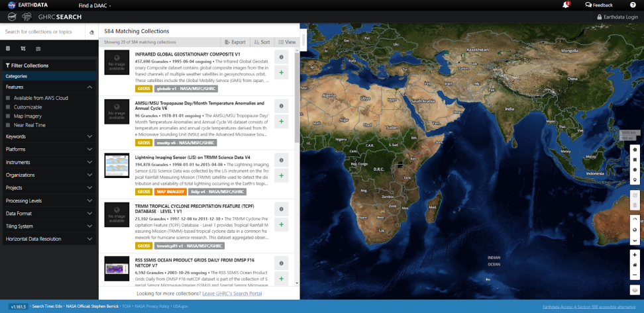
Task: Open RSS SSMIS Ocean Product thumbnail
Action: pyautogui.click(x=117, y=269)
